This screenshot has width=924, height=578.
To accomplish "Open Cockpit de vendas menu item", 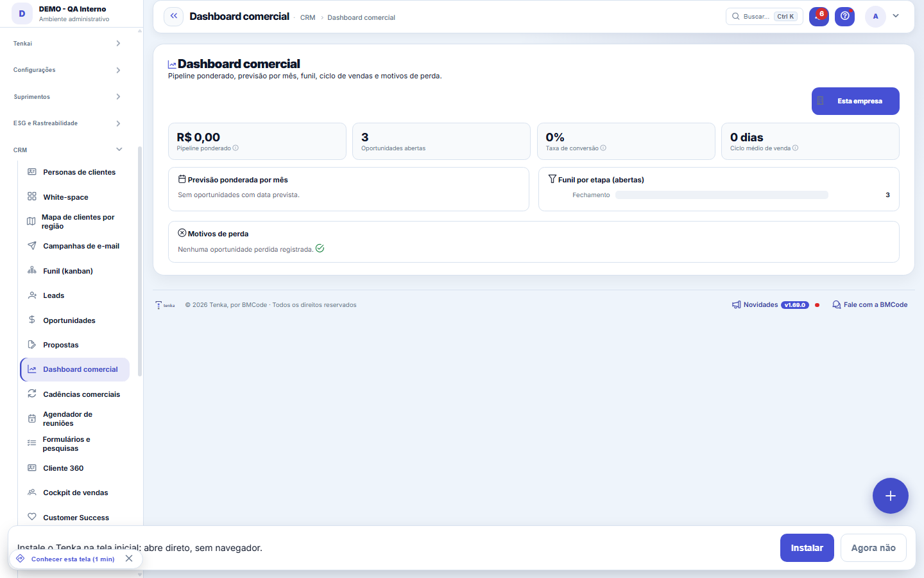I will tap(75, 493).
